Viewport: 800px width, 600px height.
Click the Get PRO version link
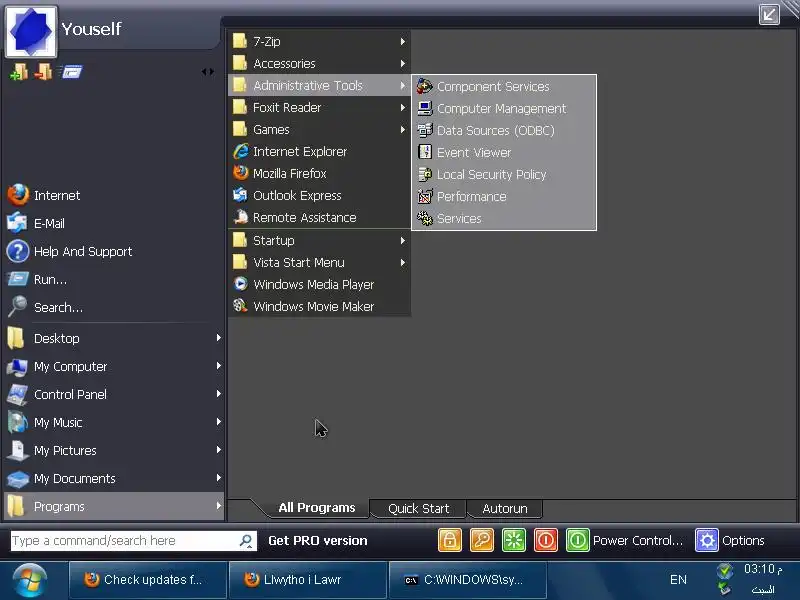pyautogui.click(x=318, y=540)
